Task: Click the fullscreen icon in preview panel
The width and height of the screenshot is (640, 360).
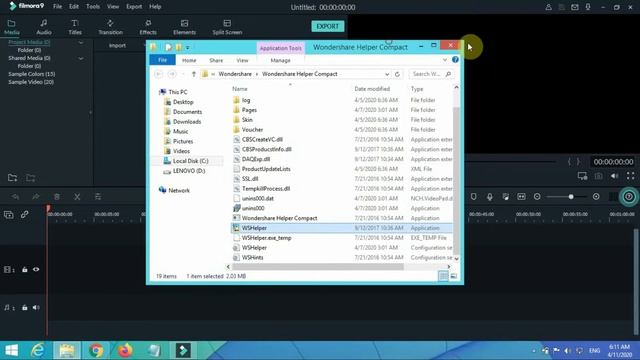Action: point(631,176)
